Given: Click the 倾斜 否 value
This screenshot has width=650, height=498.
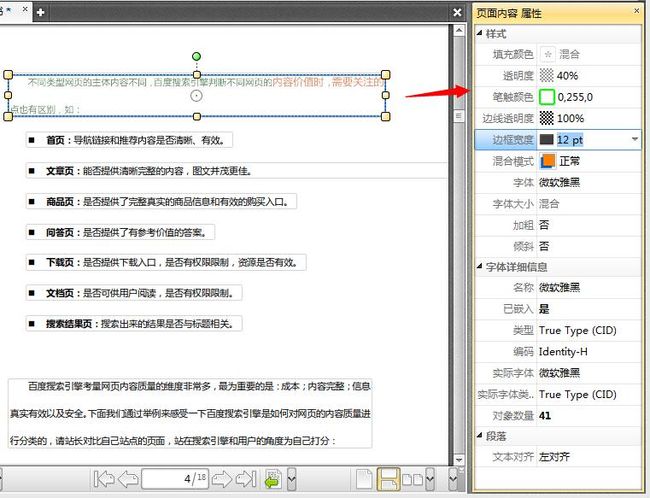Looking at the screenshot, I should tap(544, 246).
